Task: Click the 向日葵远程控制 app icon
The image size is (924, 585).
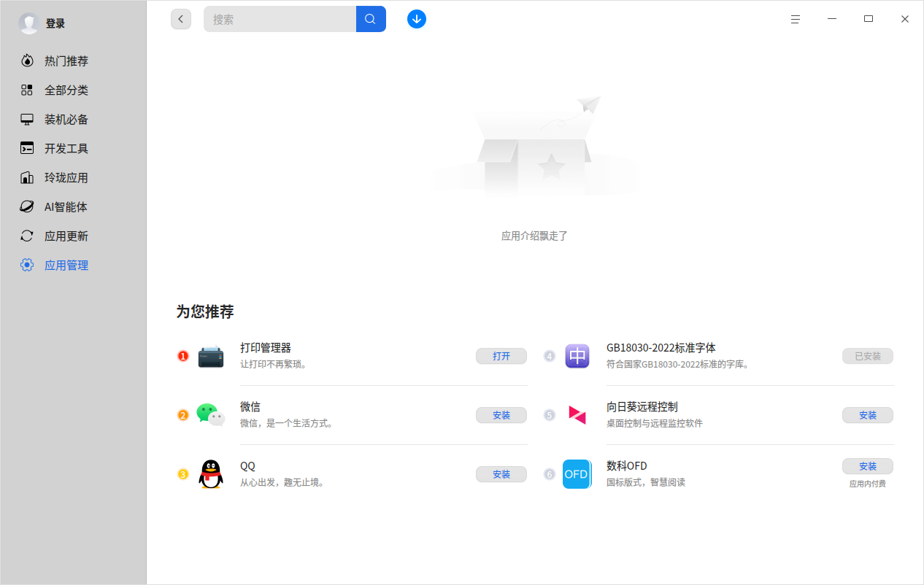Action: pyautogui.click(x=577, y=415)
